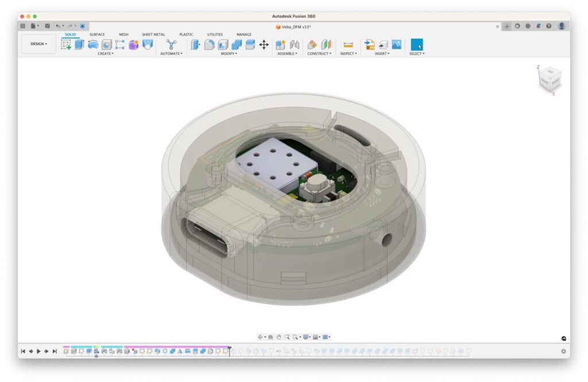The image size is (588, 382).
Task: Expand the ASSEMBLE menu
Action: [x=287, y=53]
